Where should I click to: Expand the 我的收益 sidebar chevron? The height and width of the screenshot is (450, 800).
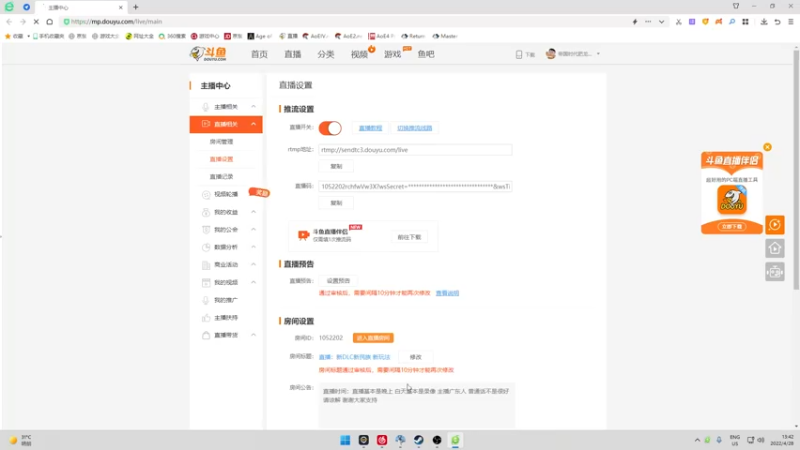pyautogui.click(x=253, y=212)
